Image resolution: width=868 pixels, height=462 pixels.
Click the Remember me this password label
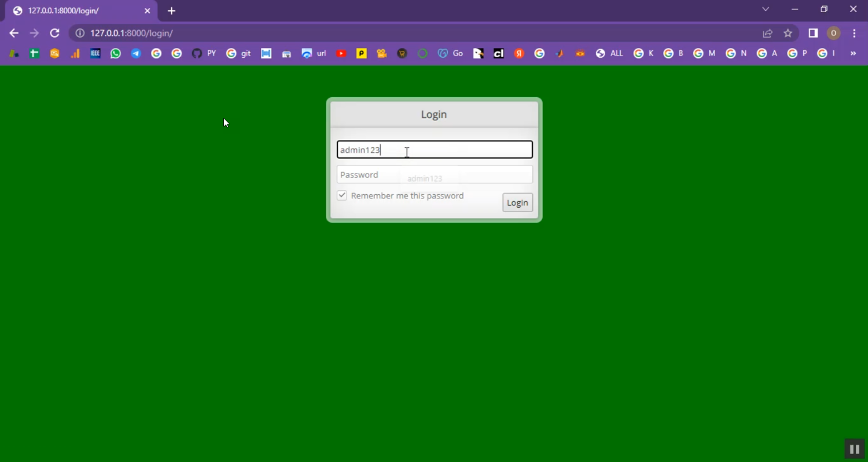point(407,195)
